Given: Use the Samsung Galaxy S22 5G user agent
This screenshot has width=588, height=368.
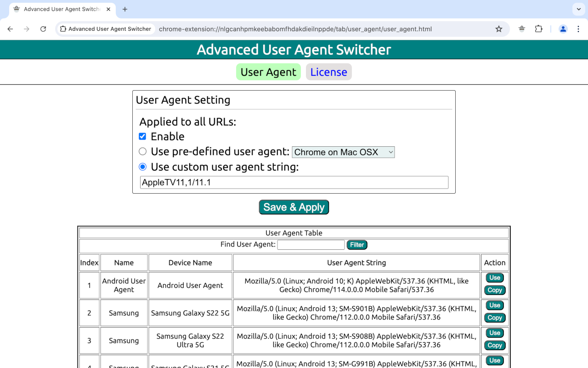Looking at the screenshot, I should [494, 305].
